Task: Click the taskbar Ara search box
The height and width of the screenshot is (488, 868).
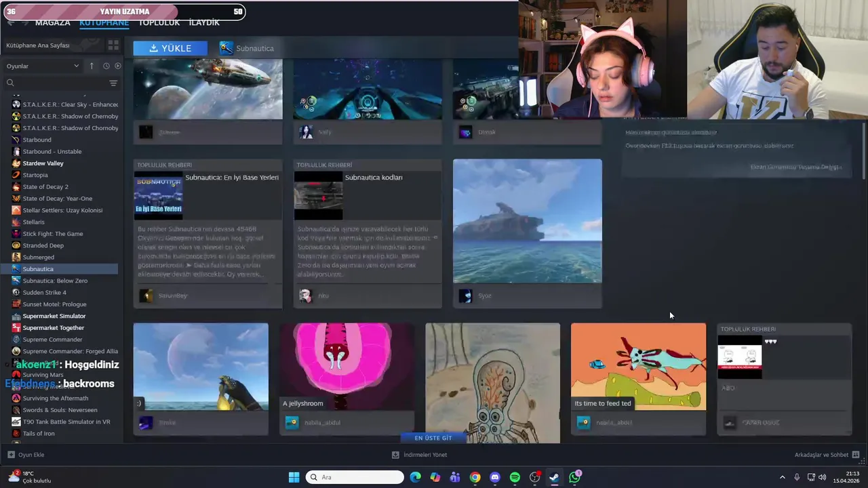Action: pos(355,477)
